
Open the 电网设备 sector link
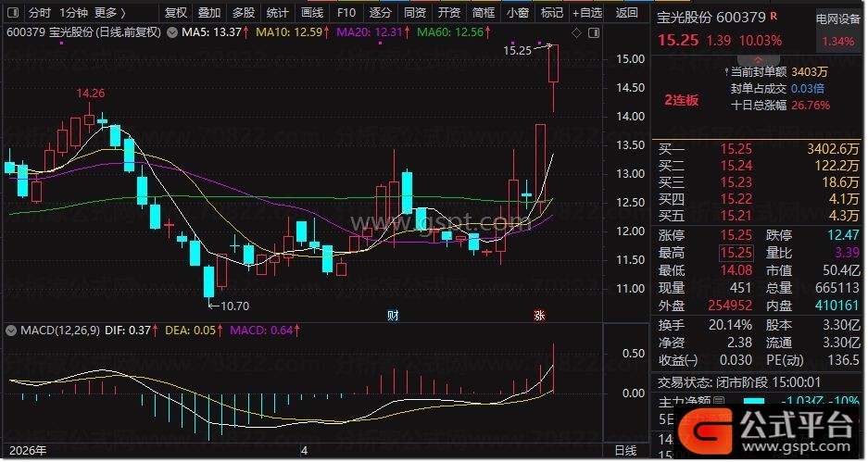pos(837,19)
